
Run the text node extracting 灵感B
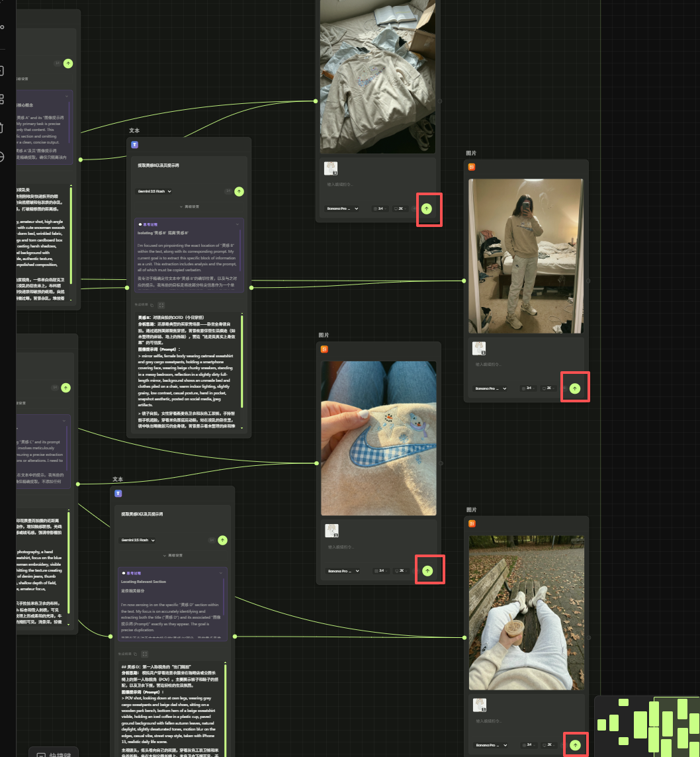(239, 191)
